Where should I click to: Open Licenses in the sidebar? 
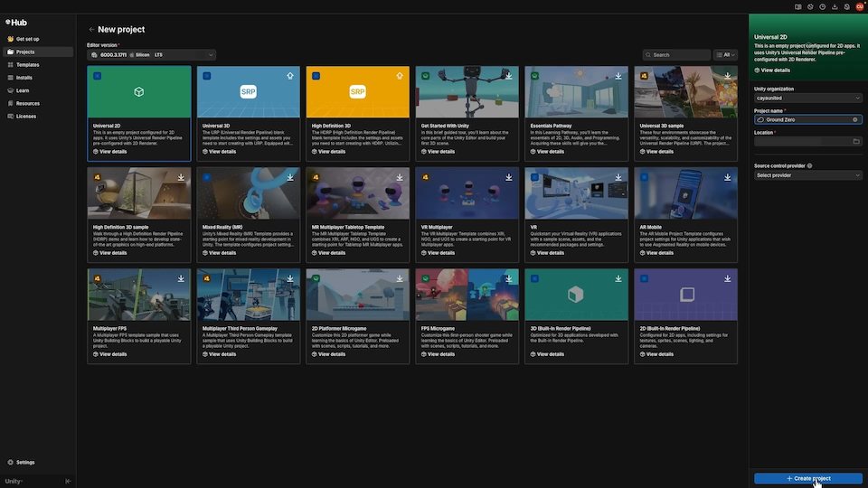click(x=38, y=117)
